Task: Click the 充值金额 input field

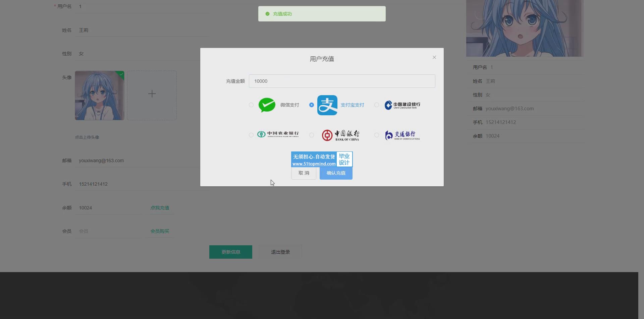Action: 342,81
